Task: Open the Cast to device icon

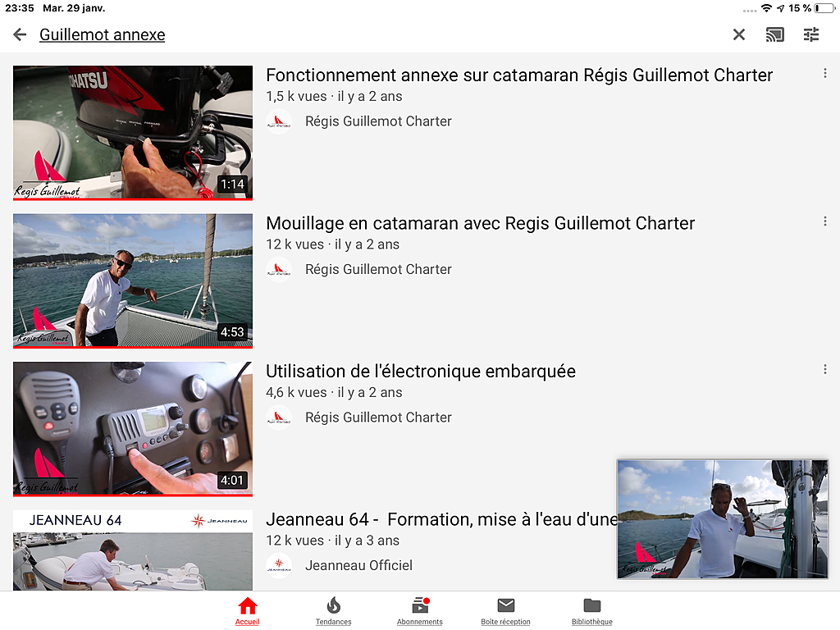Action: pos(774,34)
